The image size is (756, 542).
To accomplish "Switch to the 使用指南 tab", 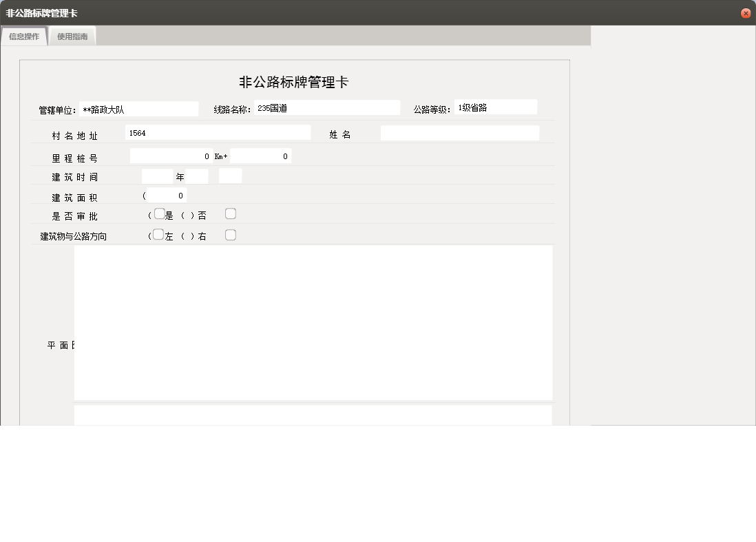I will [72, 36].
